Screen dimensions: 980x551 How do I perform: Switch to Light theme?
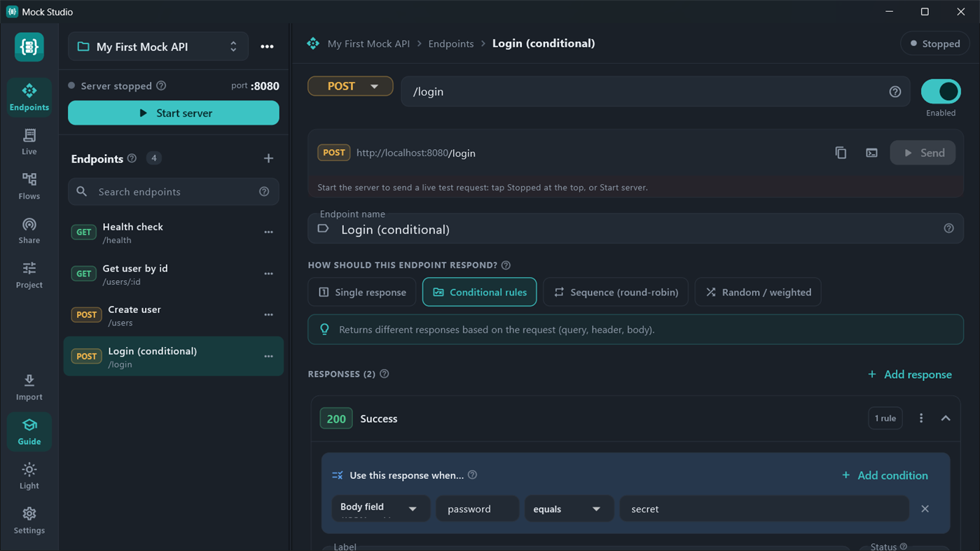[x=29, y=476]
